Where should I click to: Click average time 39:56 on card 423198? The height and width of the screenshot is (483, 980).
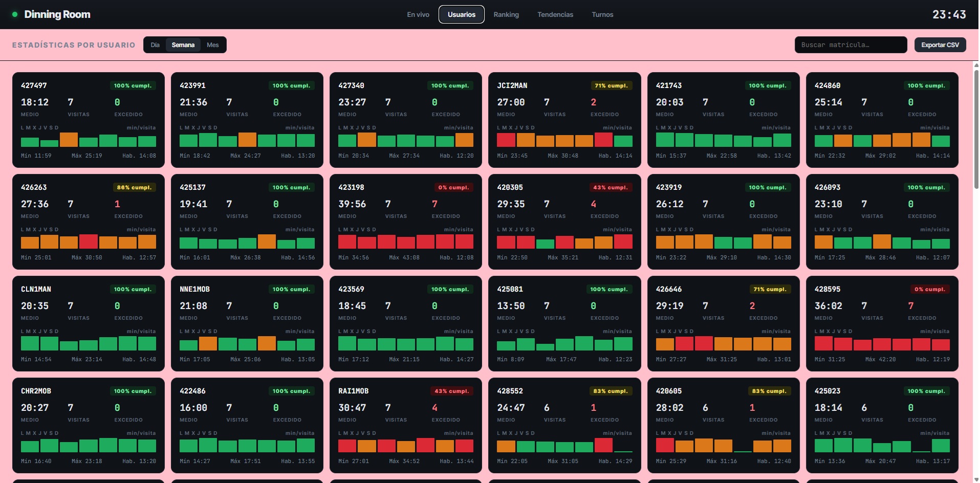(x=352, y=204)
